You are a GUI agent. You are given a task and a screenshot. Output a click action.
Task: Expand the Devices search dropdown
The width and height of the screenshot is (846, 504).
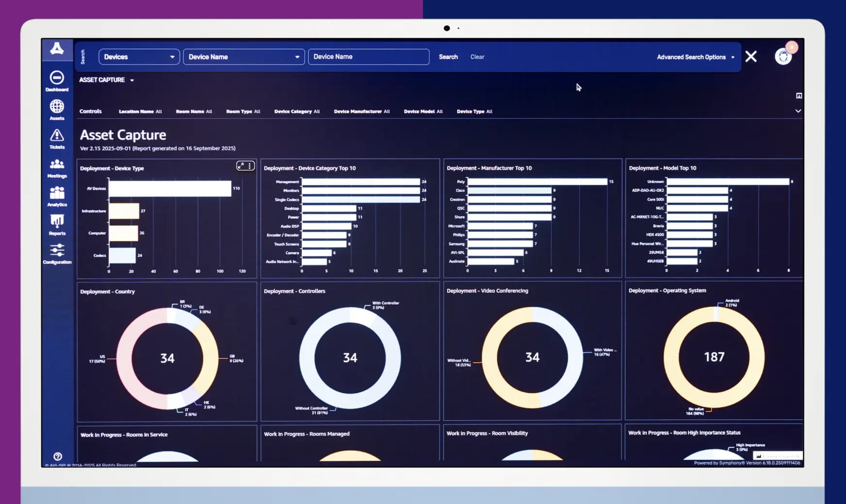pyautogui.click(x=139, y=57)
